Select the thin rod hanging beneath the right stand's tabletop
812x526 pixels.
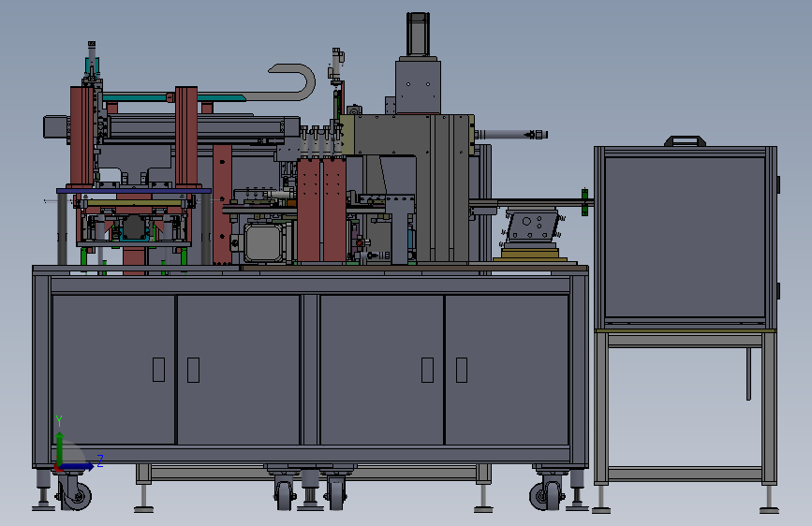[x=748, y=373]
